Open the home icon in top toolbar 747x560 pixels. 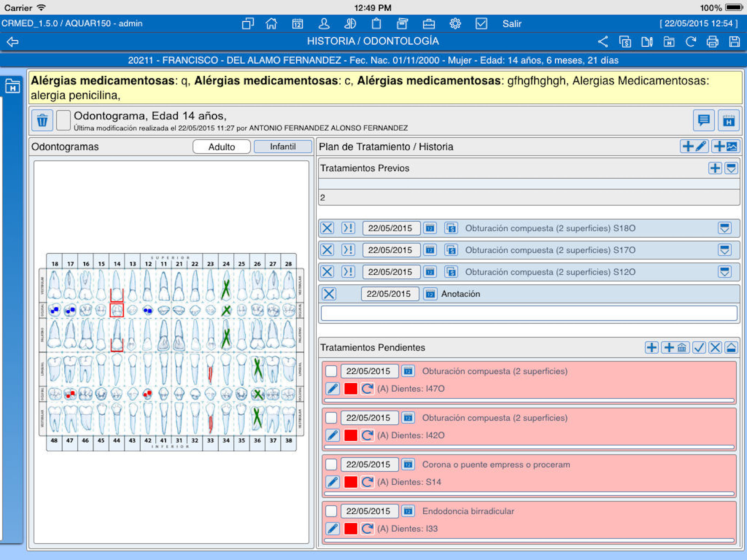(x=271, y=24)
